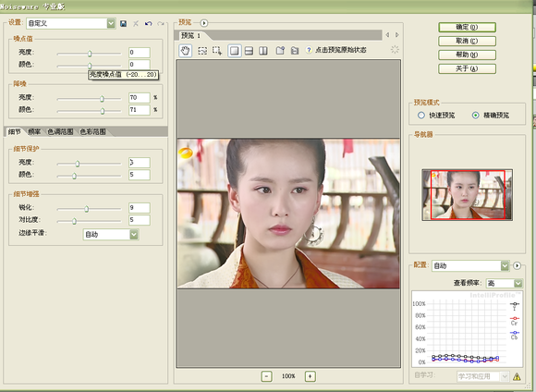
Task: Open the 预览 panel menu arrow
Action: [x=204, y=23]
